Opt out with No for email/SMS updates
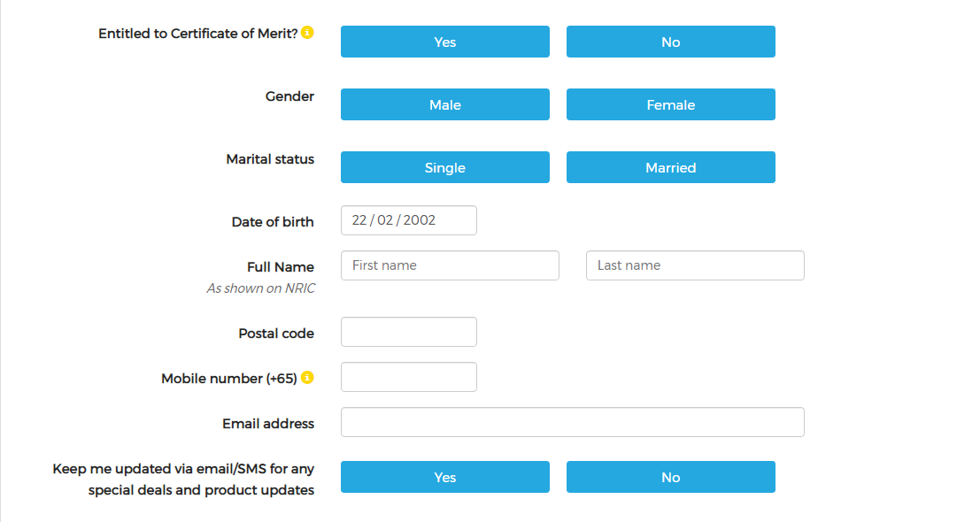980x522 pixels. click(x=671, y=477)
